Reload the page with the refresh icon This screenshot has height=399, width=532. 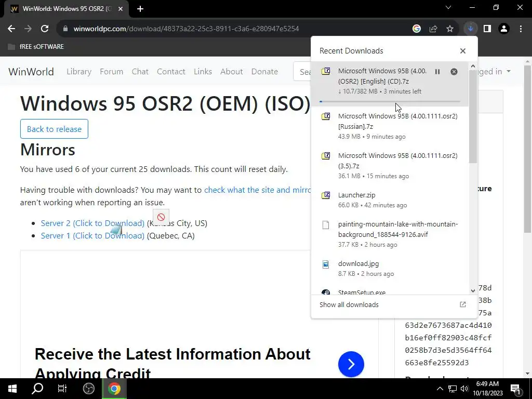pos(45,29)
